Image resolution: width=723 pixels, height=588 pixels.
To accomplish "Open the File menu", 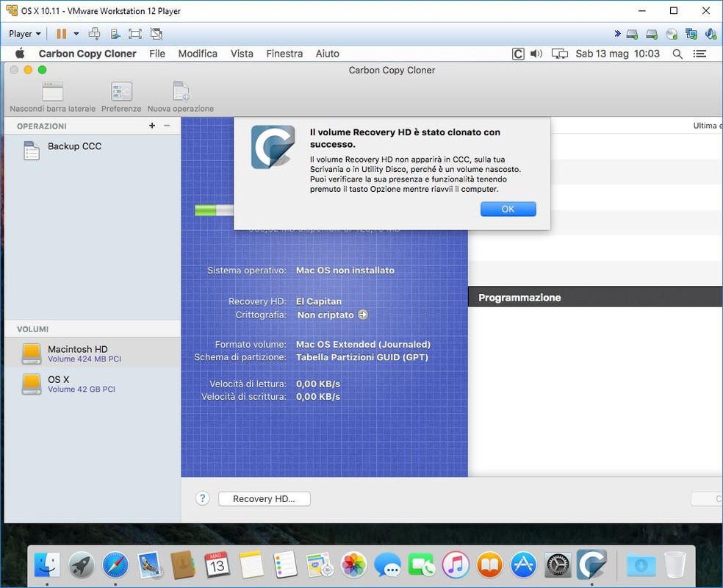I will pyautogui.click(x=157, y=54).
